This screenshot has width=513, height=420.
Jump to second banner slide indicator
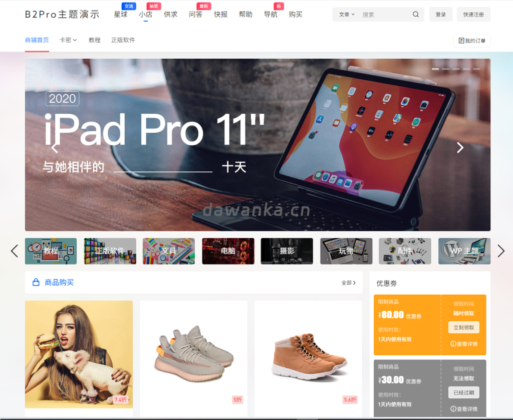point(445,69)
